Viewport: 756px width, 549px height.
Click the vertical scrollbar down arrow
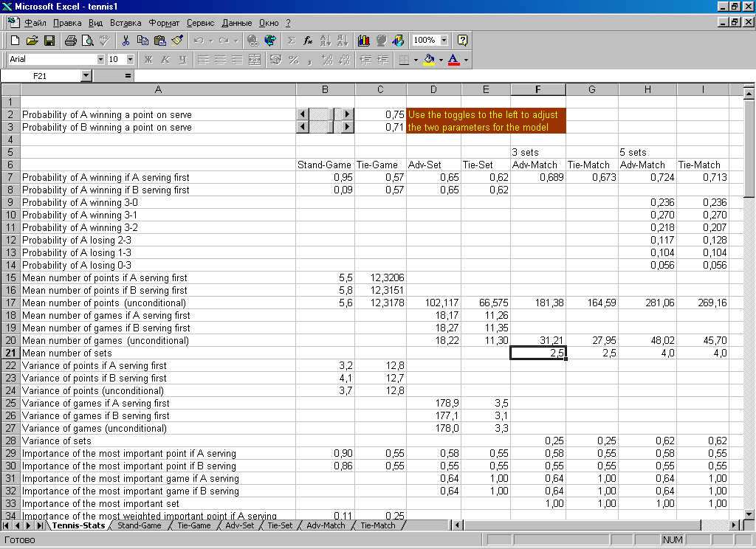[749, 514]
